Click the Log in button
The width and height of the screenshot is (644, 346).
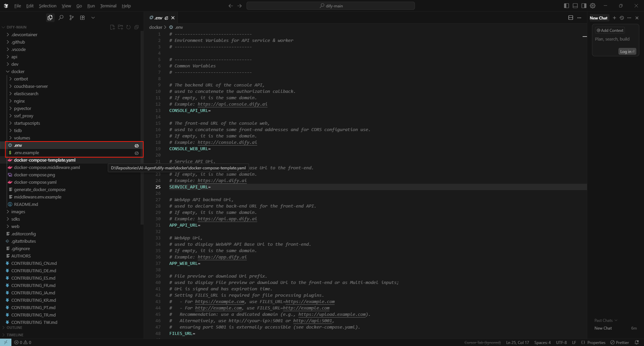tap(627, 51)
